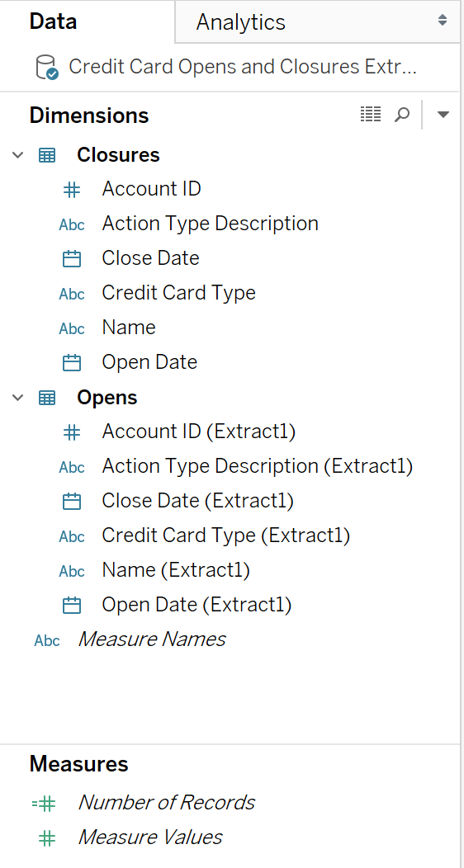Switch to the Data tab
464x868 pixels.
click(53, 21)
